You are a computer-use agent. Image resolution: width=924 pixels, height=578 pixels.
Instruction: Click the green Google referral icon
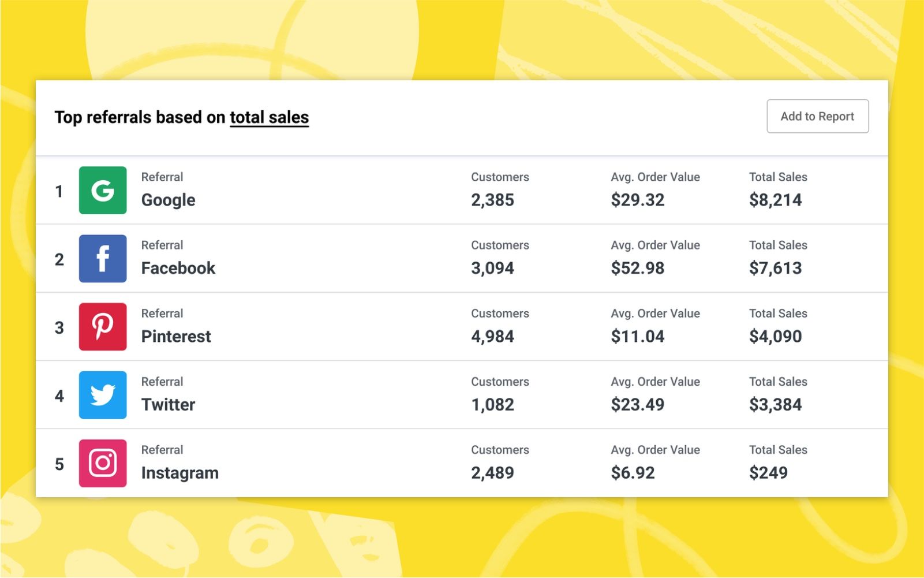103,191
